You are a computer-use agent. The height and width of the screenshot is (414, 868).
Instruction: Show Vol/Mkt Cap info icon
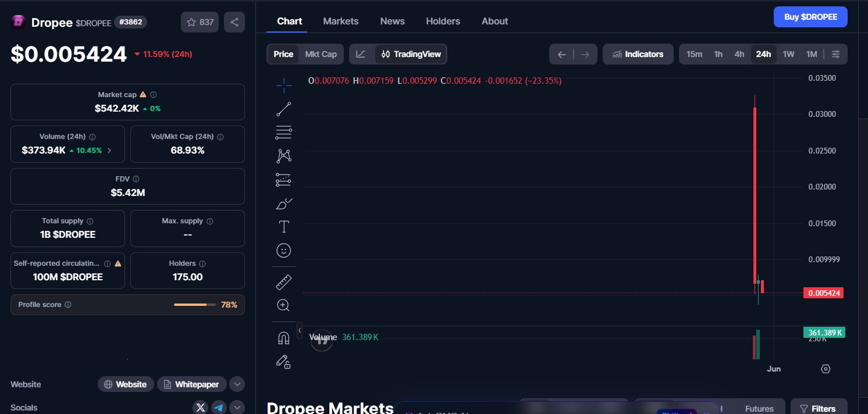[220, 137]
